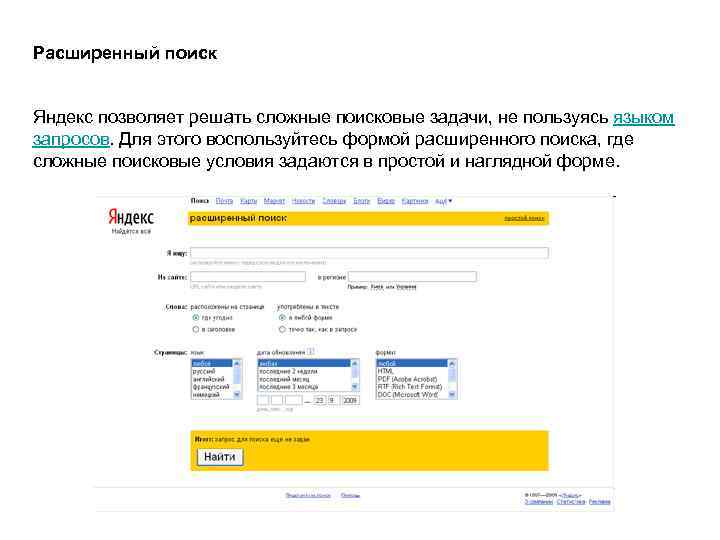Open Видео in the top navigation
The width and height of the screenshot is (720, 540).
point(386,201)
